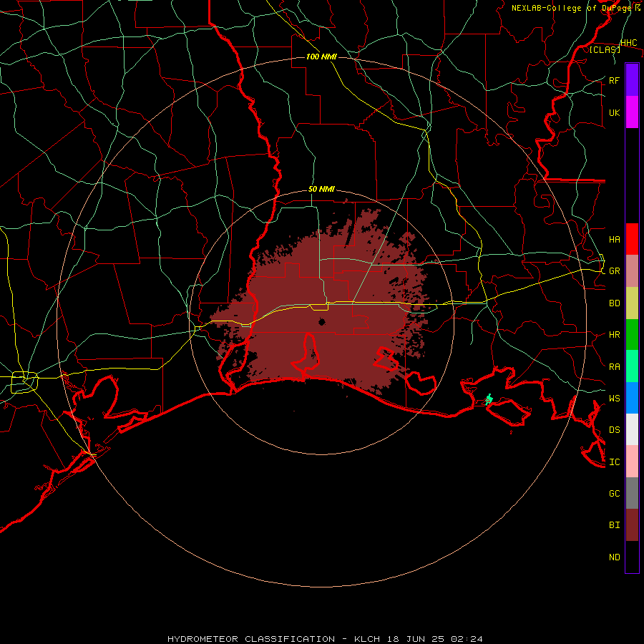Click the BI label beside the legend

point(614,525)
